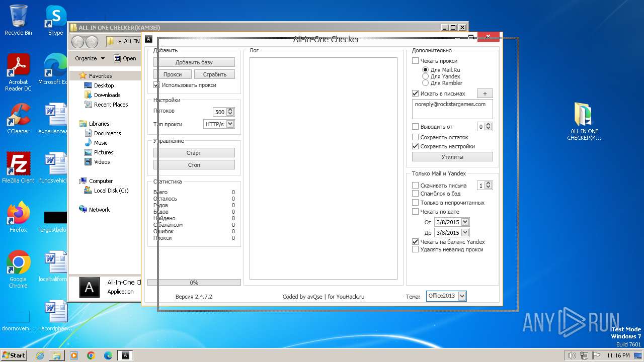Click the Старт button

point(194,153)
